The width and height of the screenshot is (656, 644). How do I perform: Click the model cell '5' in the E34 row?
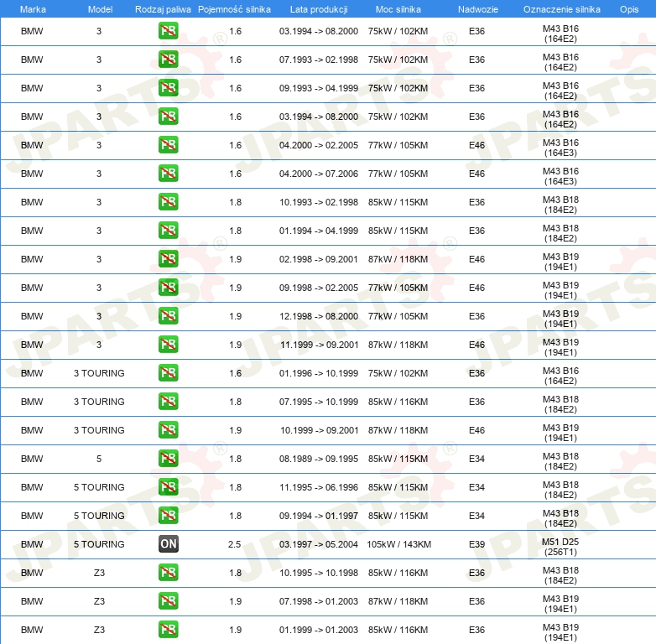[x=99, y=459]
